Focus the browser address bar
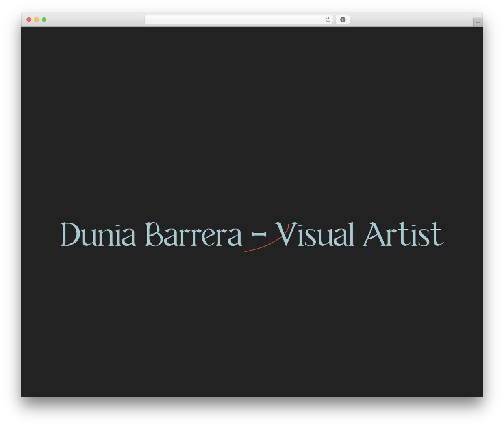This screenshot has width=504, height=427. [x=238, y=20]
